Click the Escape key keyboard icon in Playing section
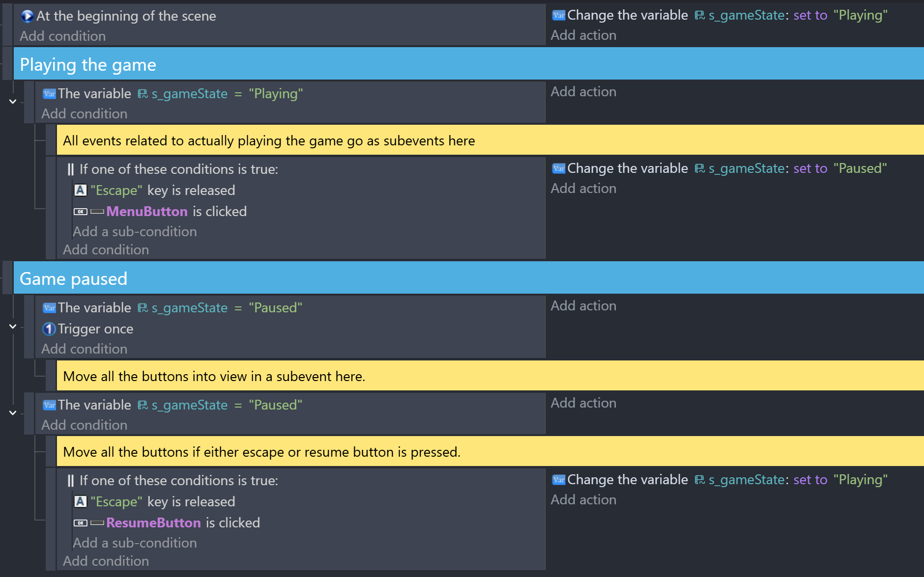The height and width of the screenshot is (577, 924). point(81,191)
